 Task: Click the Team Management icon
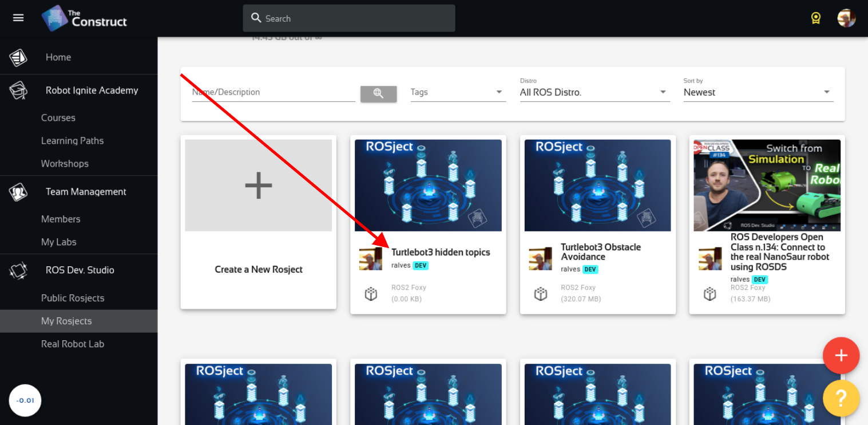(x=18, y=192)
